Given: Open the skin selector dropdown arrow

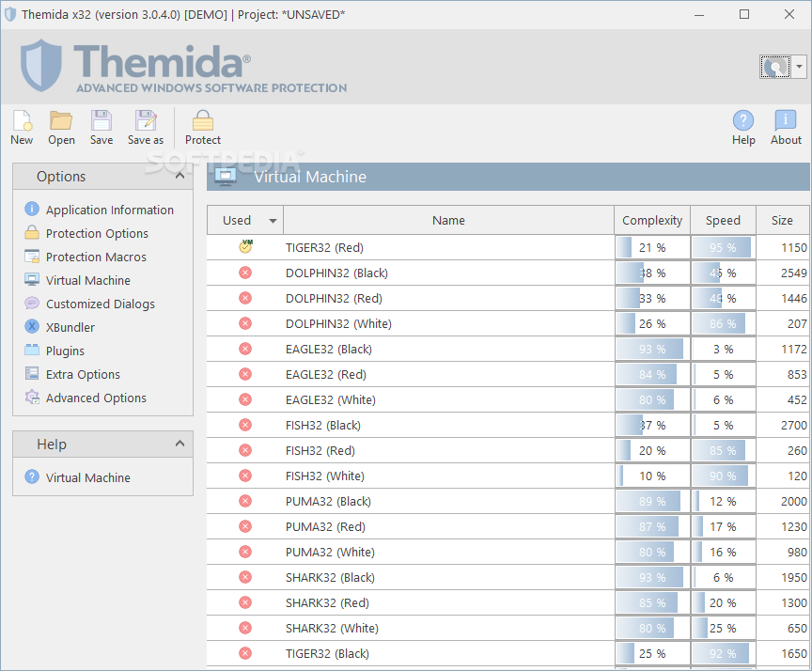Looking at the screenshot, I should 799,67.
